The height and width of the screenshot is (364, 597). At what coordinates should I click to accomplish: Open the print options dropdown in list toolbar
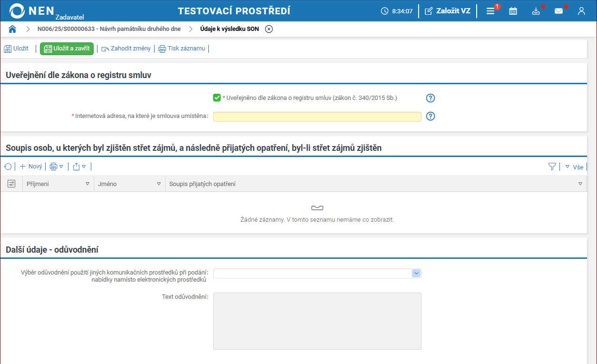coord(57,167)
